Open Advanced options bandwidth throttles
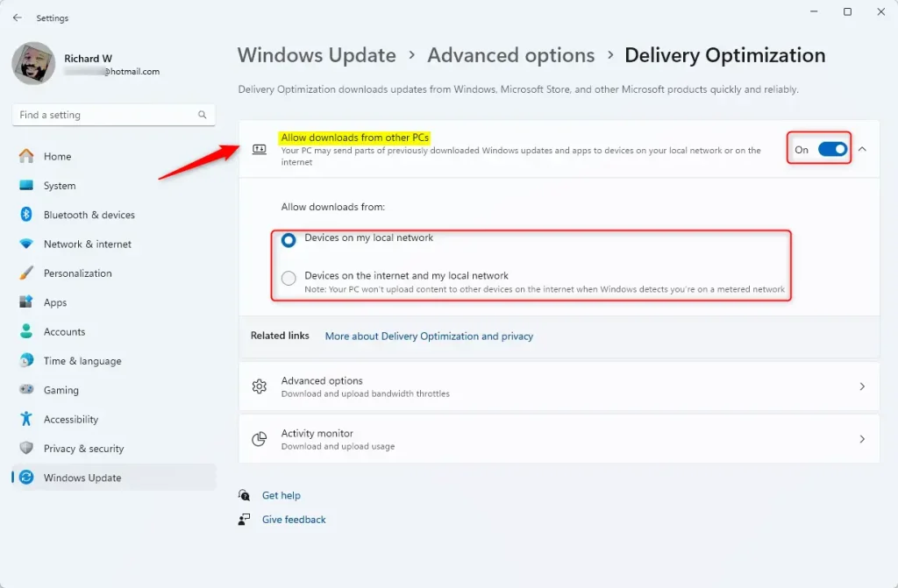Viewport: 898px width, 588px height. [559, 386]
